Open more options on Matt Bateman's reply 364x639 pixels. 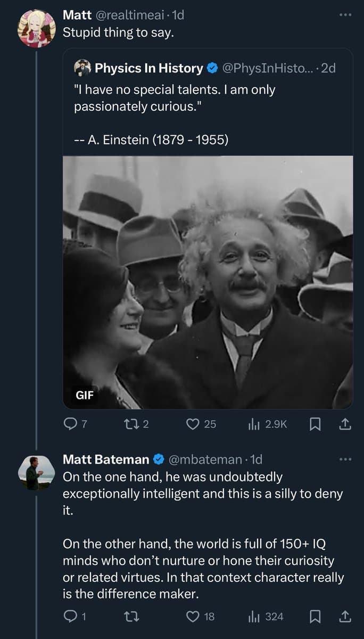(345, 459)
